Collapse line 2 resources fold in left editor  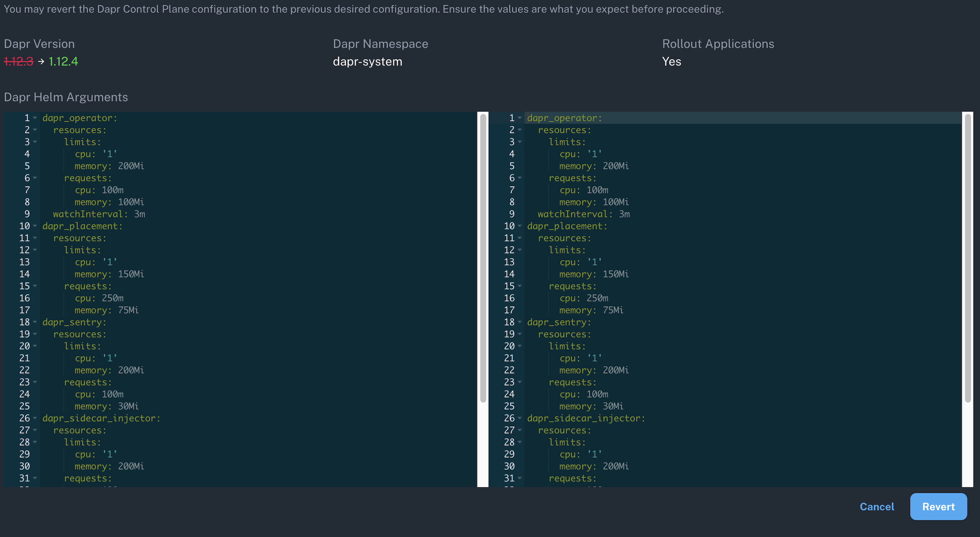coord(35,130)
